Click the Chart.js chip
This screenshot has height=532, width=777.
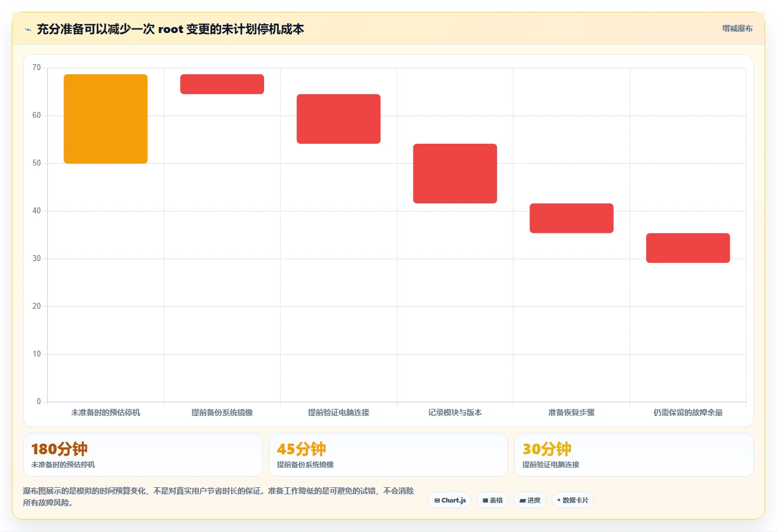click(x=450, y=500)
